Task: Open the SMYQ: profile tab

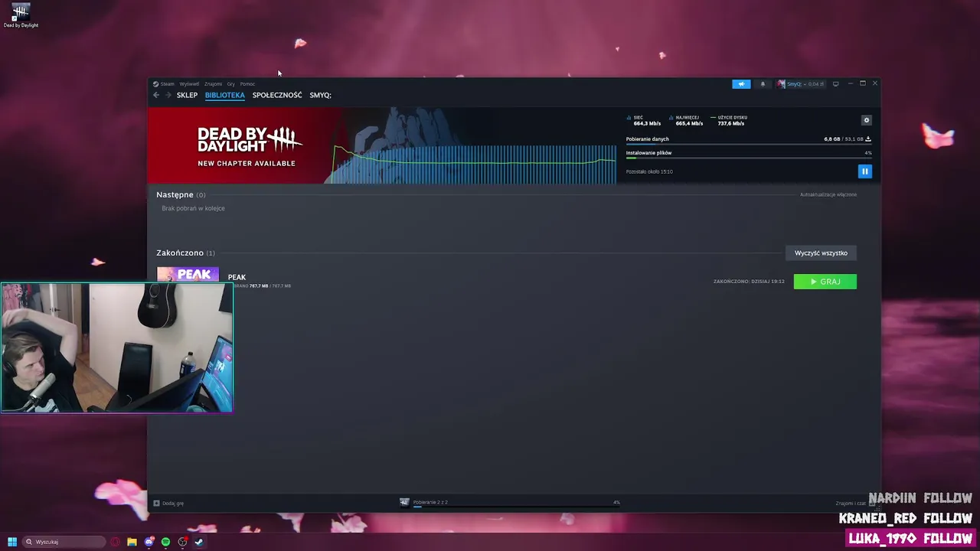Action: pyautogui.click(x=320, y=95)
